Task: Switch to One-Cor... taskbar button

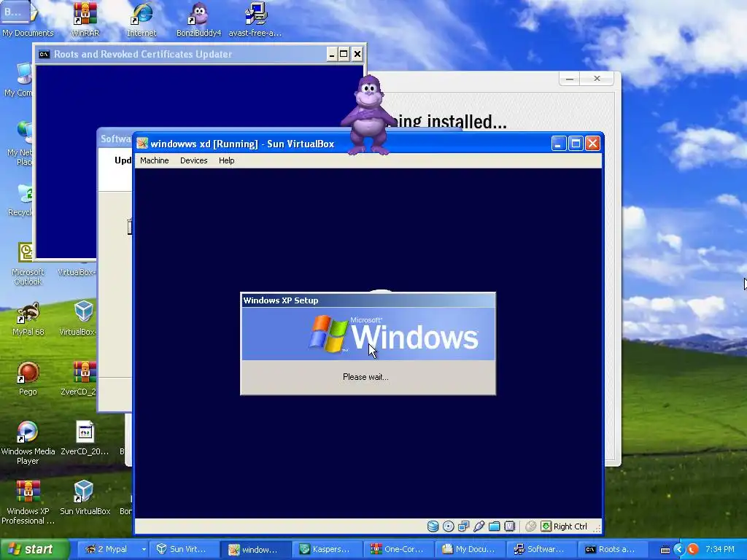Action: [398, 550]
